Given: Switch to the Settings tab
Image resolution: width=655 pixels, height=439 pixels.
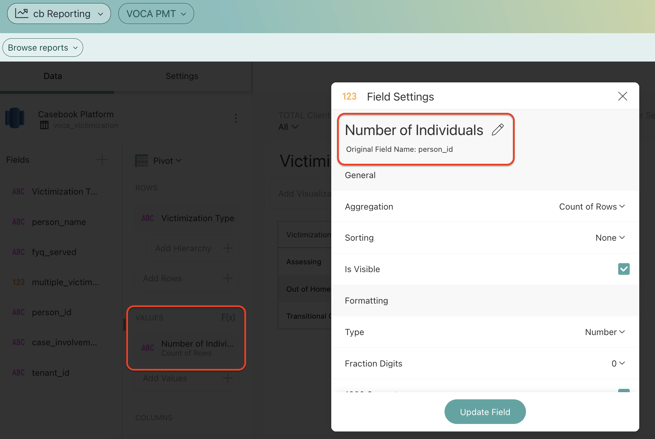Looking at the screenshot, I should (181, 76).
